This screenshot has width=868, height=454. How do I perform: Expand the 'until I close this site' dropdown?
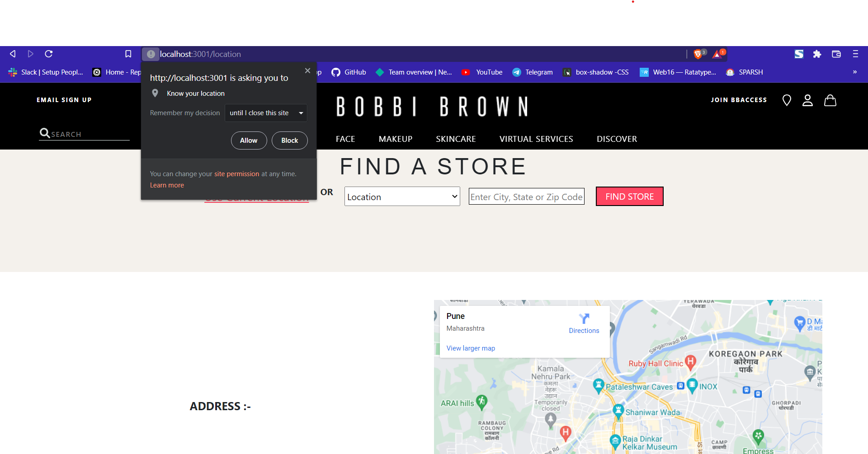click(x=266, y=113)
